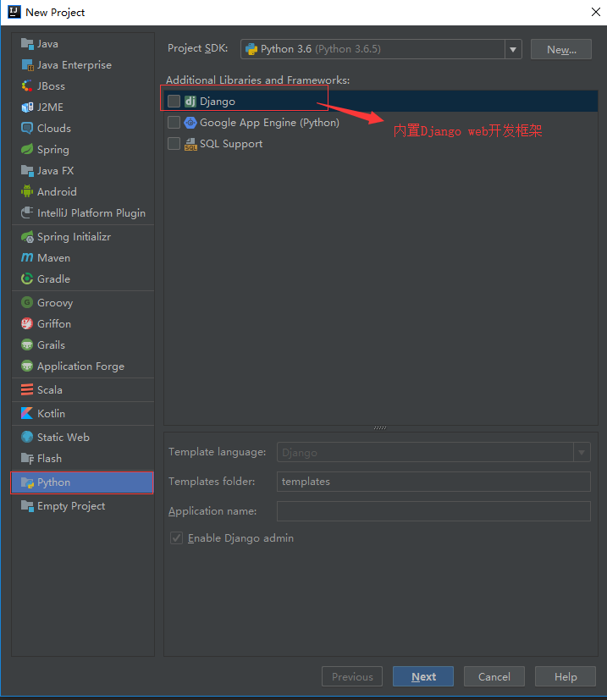This screenshot has width=607, height=700.
Task: Click the Django framework label
Action: [x=218, y=102]
